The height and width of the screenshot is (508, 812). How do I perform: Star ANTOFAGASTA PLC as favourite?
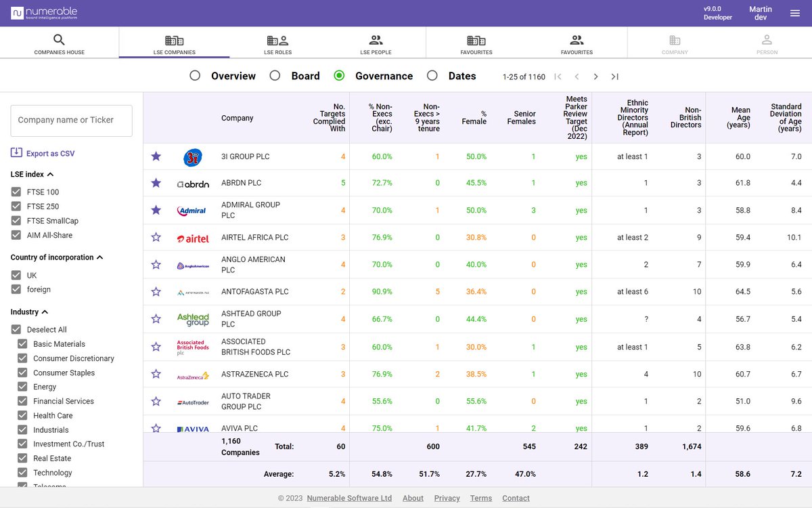click(x=156, y=292)
